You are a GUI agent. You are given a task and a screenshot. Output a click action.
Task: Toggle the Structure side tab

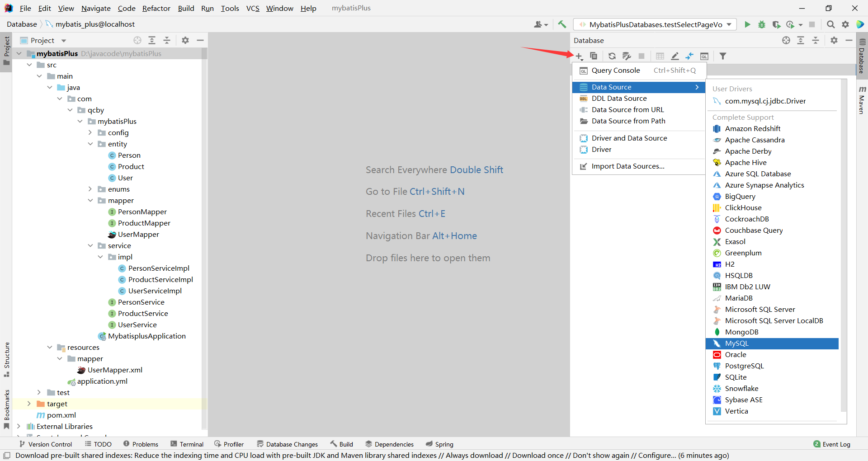click(6, 360)
